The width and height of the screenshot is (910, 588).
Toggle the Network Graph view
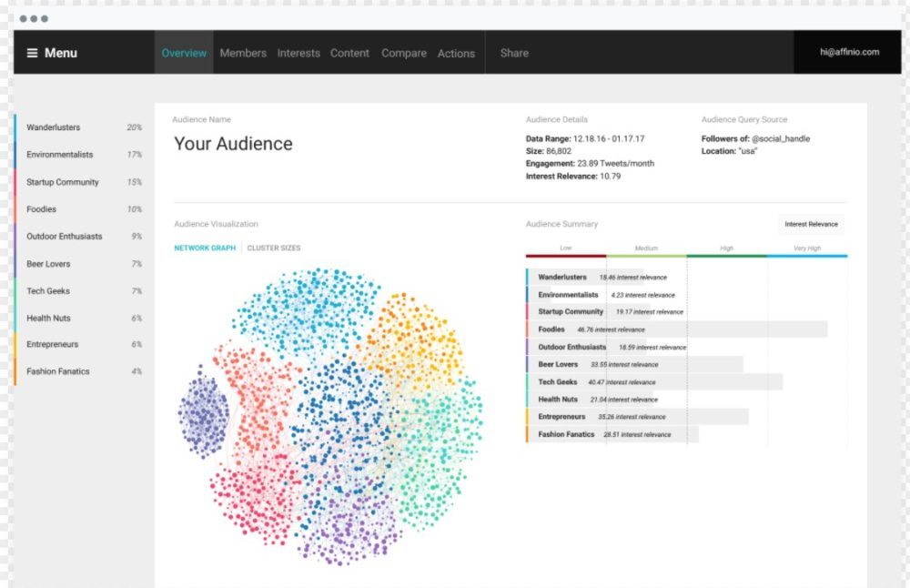click(x=205, y=248)
